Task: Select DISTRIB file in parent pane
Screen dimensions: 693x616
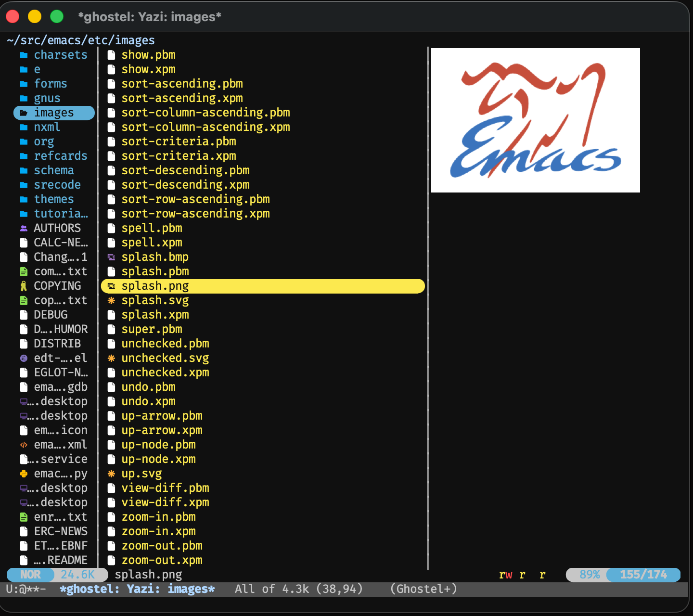Action: (x=57, y=344)
